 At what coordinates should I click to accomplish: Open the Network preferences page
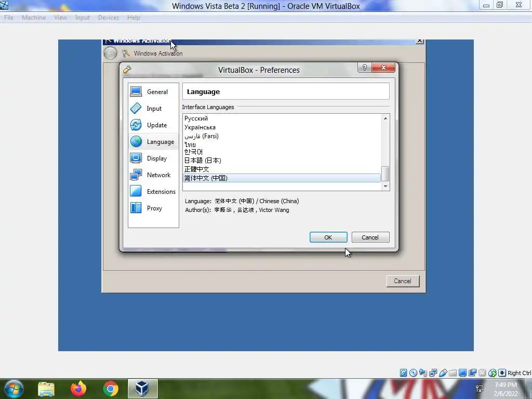click(153, 175)
